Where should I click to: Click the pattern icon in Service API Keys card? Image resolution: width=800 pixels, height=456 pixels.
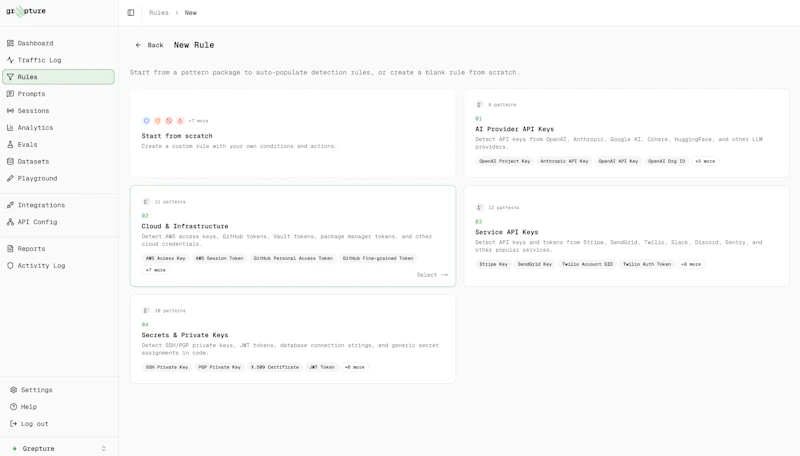[480, 208]
